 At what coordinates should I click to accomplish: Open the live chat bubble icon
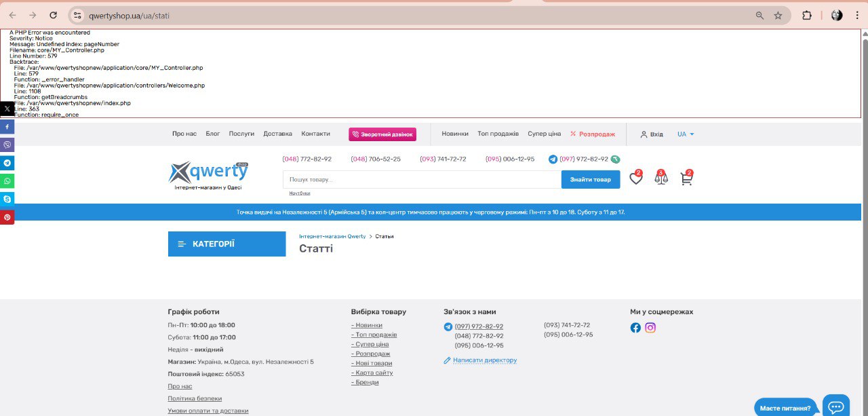pos(835,406)
